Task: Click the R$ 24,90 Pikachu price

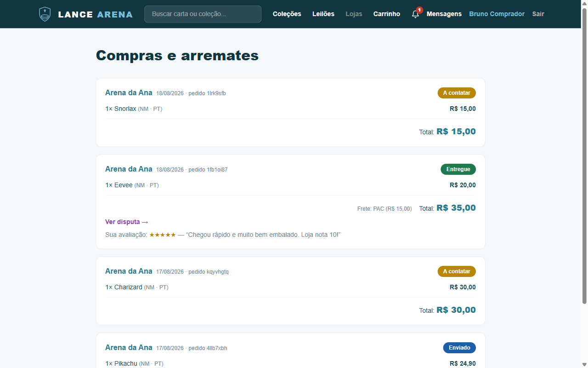Action: point(463,363)
